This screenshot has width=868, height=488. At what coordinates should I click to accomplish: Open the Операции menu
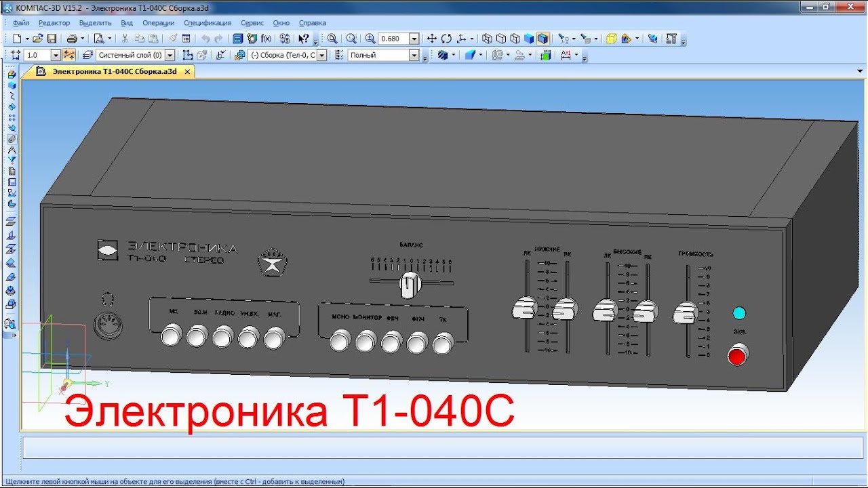point(159,22)
